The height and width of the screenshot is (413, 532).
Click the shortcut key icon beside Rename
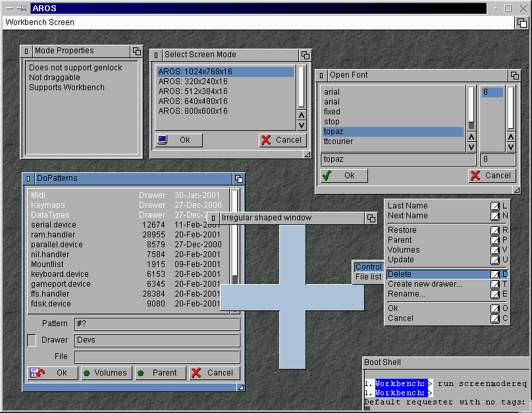click(x=495, y=294)
